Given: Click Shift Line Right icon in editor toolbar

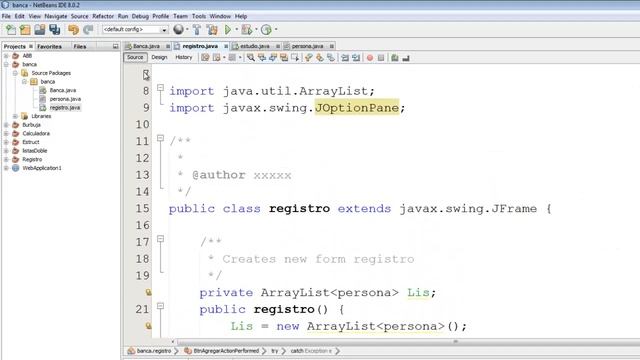Looking at the screenshot, I should (x=356, y=58).
